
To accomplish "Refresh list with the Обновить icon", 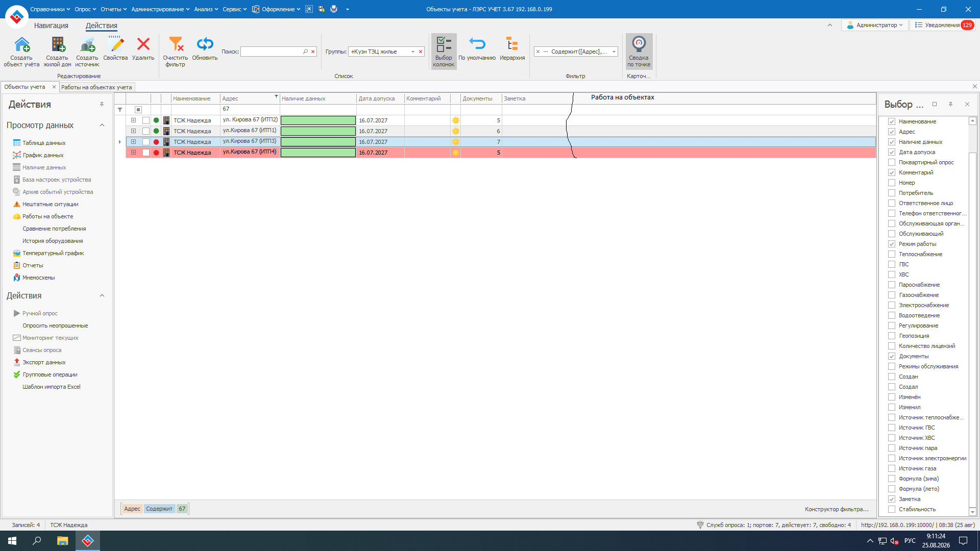I will (205, 44).
